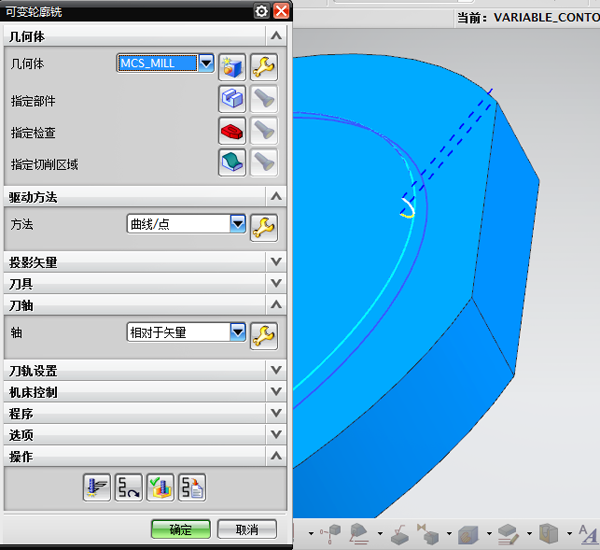This screenshot has height=550, width=600.
Task: Click the 指定检查 select check geometry icon
Action: coord(232,130)
